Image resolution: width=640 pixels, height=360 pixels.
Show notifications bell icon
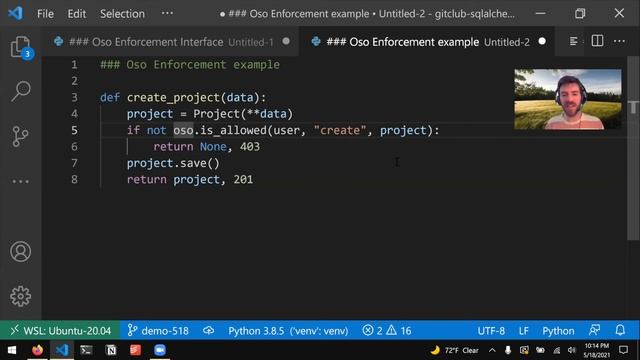[x=620, y=330]
